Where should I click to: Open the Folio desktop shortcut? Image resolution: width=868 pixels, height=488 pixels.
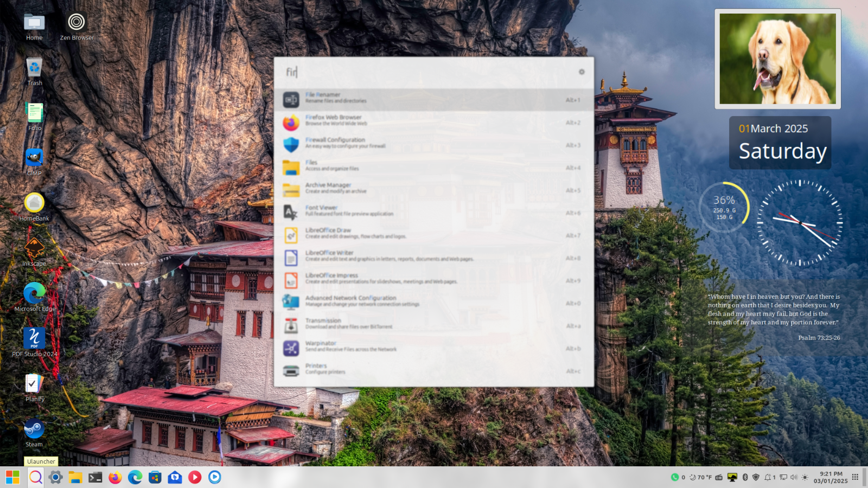pyautogui.click(x=34, y=117)
